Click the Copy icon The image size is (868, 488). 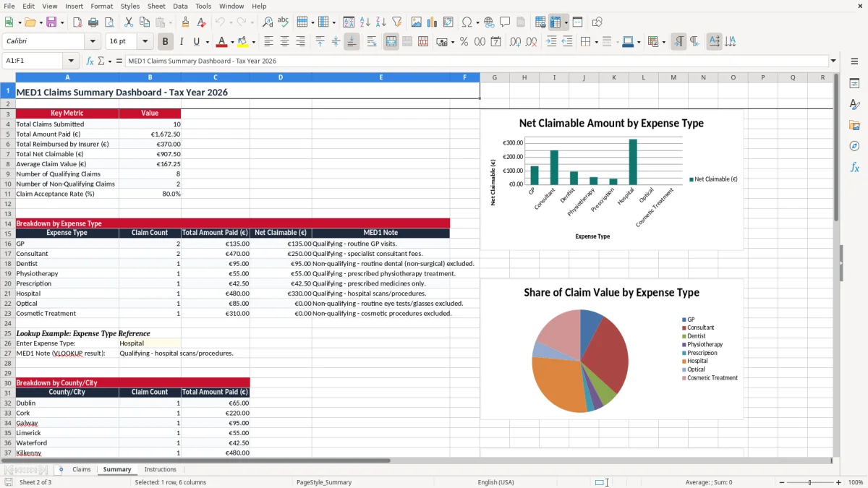point(143,22)
